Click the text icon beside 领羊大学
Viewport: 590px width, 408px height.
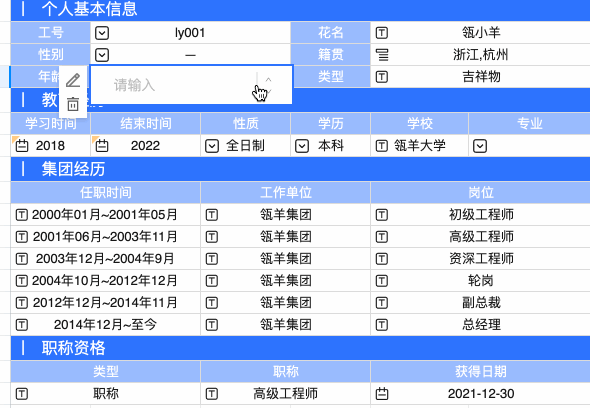382,146
